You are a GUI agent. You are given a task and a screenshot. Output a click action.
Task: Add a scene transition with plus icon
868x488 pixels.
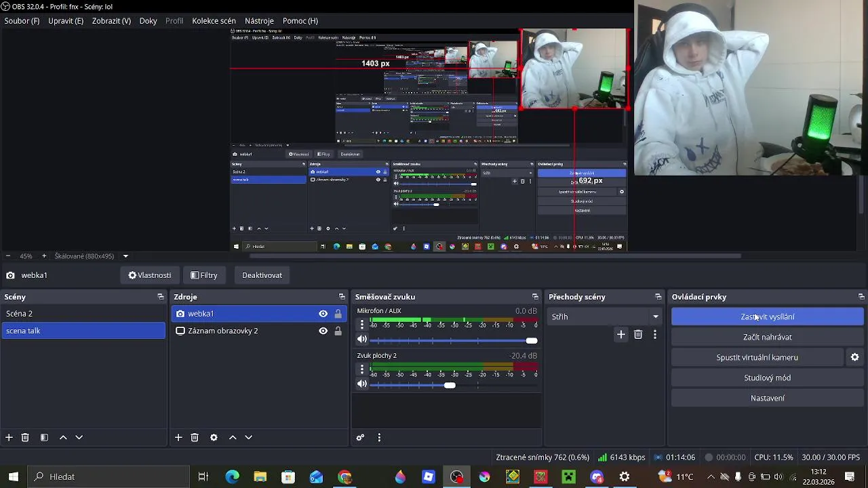(x=620, y=334)
